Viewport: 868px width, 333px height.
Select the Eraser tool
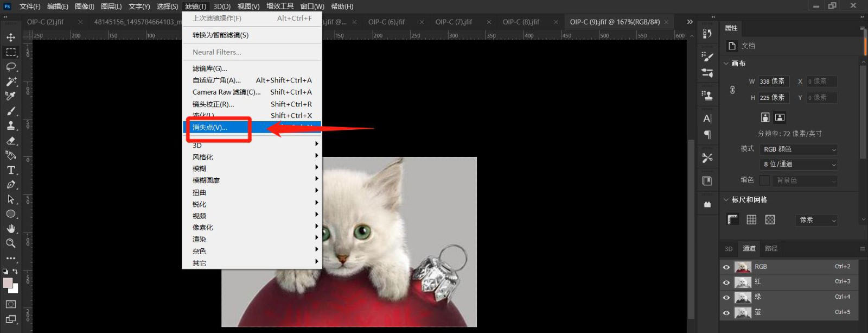click(x=10, y=141)
